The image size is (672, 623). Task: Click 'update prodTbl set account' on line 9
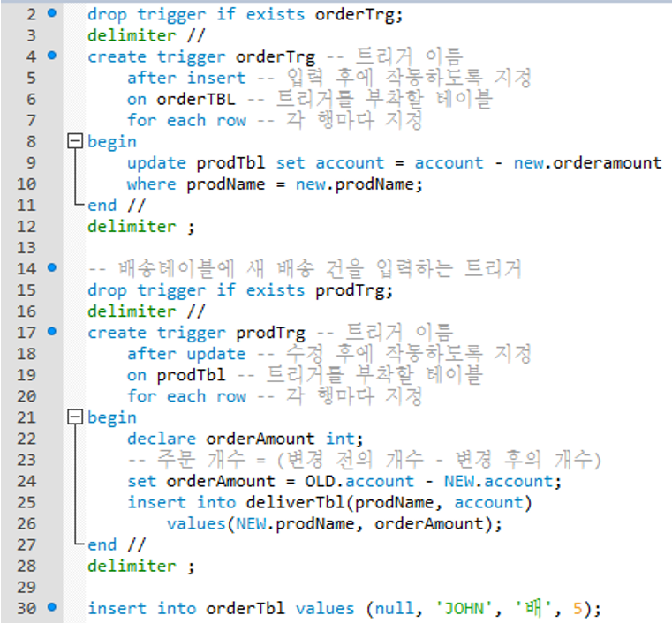255,163
